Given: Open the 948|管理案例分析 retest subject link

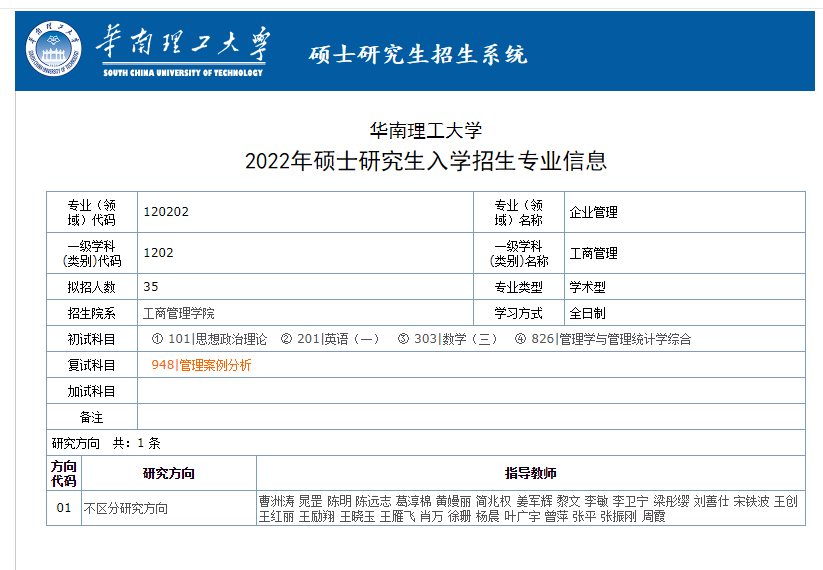Looking at the screenshot, I should tap(201, 365).
